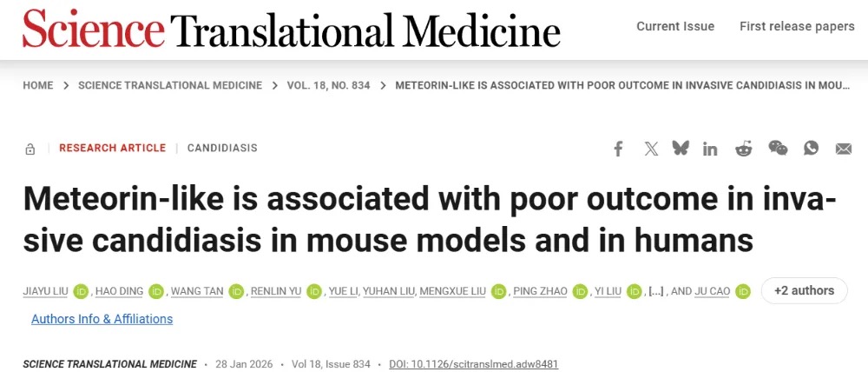
Task: Click the lock access icon
Action: [30, 149]
